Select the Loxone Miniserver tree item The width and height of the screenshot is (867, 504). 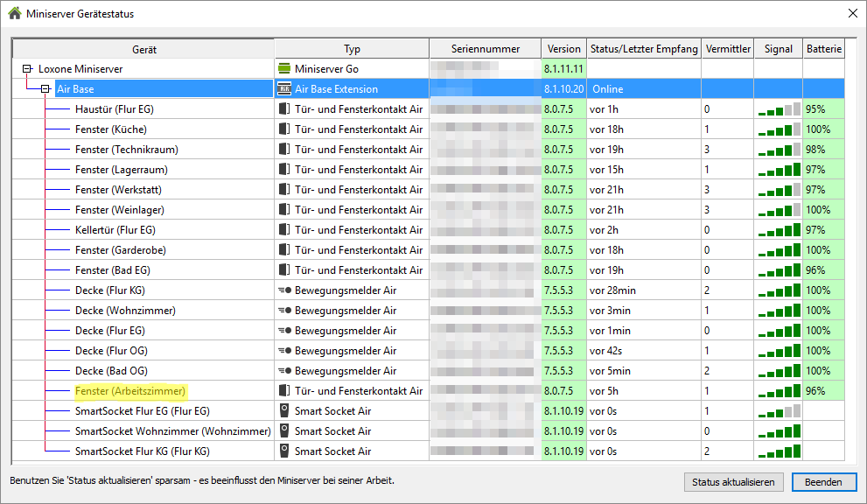pyautogui.click(x=80, y=69)
